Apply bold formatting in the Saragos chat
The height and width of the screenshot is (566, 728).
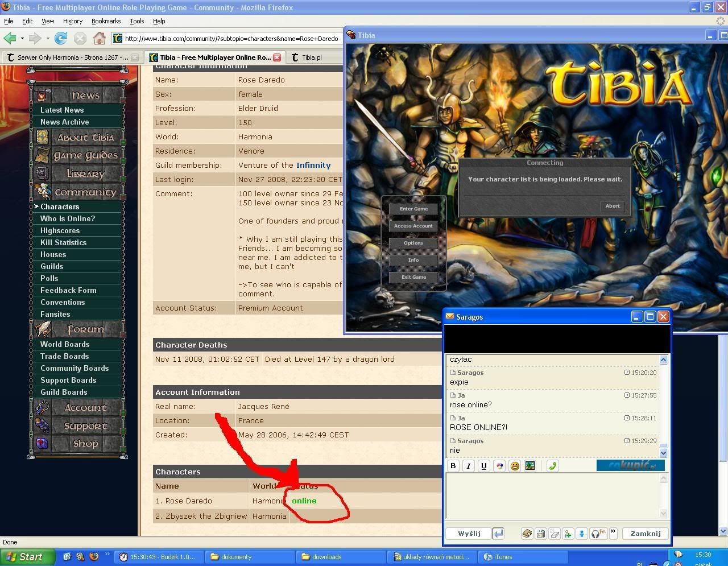click(x=453, y=465)
